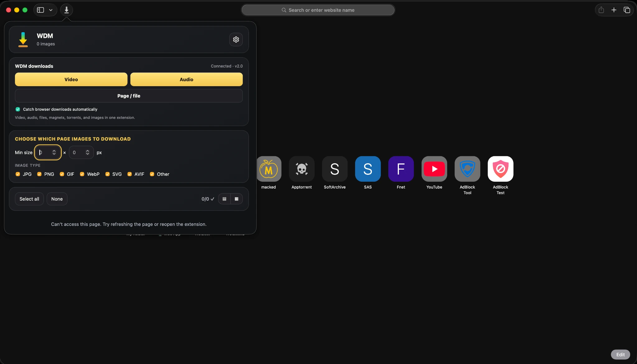The image size is (637, 364).
Task: Toggle Catch browser downloads automatically checkbox
Action: tap(18, 109)
